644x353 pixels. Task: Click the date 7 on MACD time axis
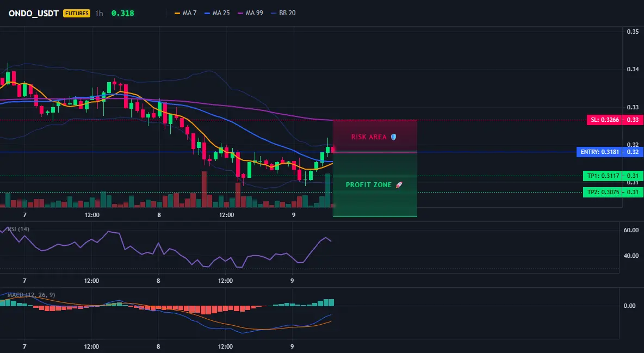pos(24,346)
